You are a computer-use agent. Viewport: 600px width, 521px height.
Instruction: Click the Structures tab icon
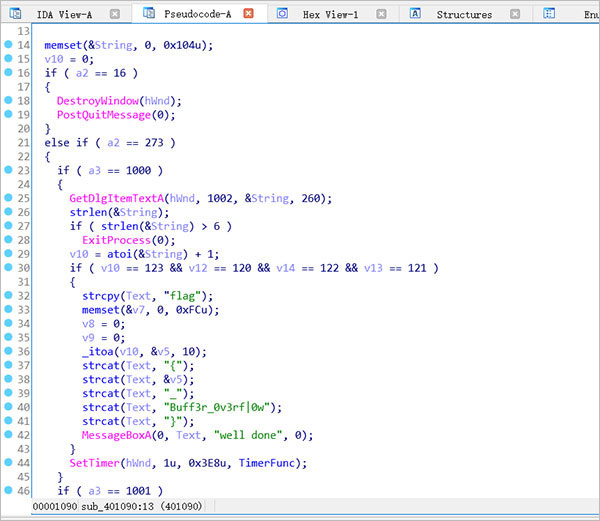[x=415, y=14]
